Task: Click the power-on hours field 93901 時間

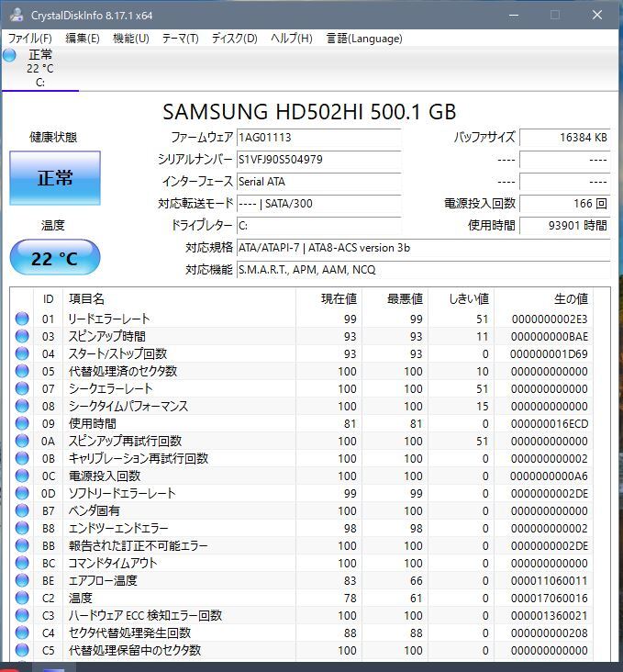Action: tap(565, 226)
